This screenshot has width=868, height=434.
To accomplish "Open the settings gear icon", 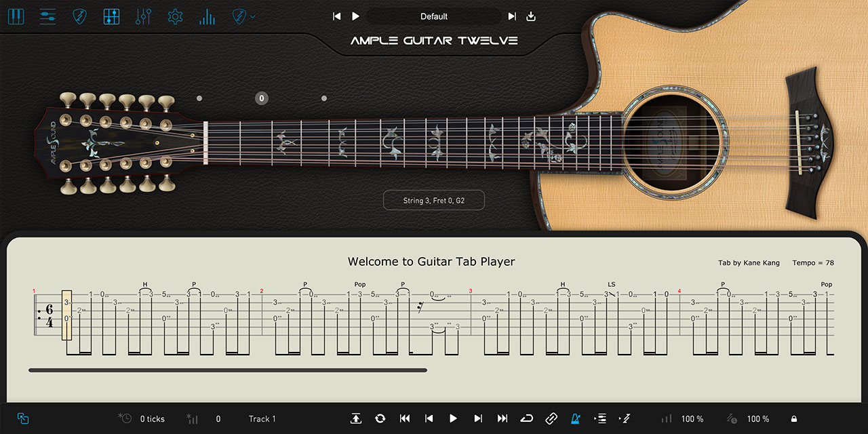I will coord(175,16).
